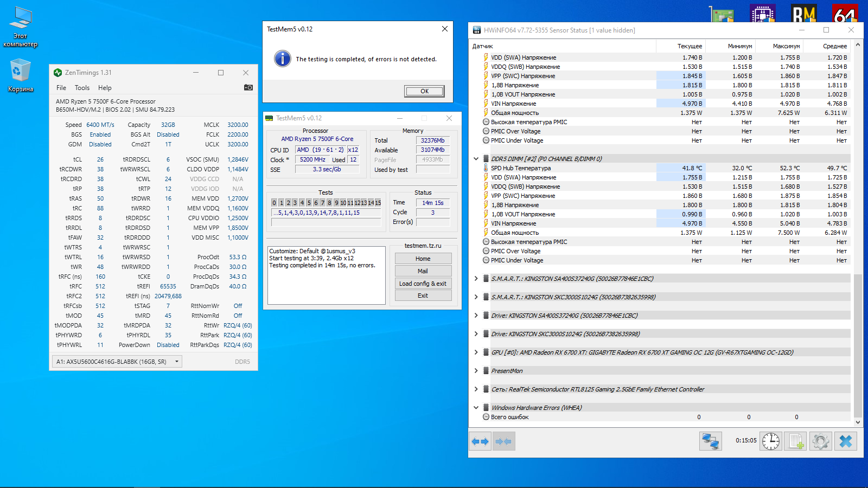Select the red AIDA64 desktop icon
Viewport: 868px width, 488px height.
coord(845,14)
